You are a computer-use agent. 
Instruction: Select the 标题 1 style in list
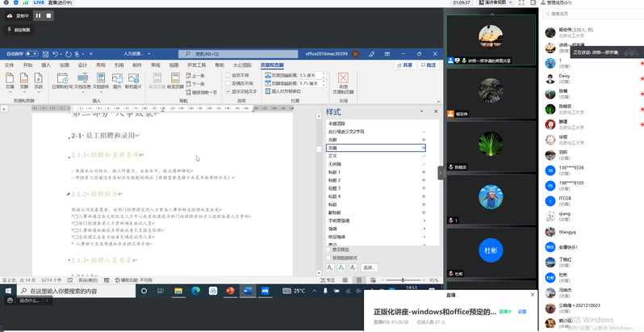click(334, 172)
